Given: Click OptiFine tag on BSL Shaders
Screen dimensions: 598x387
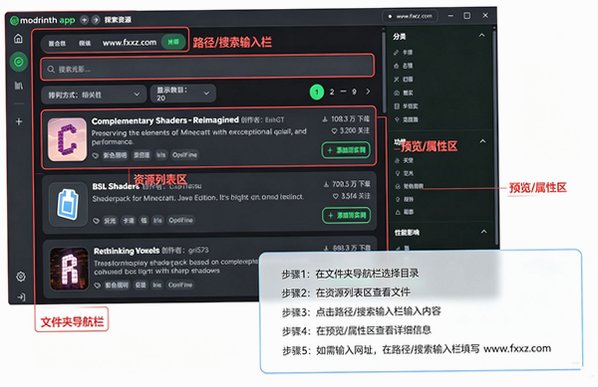Looking at the screenshot, I should 181,220.
